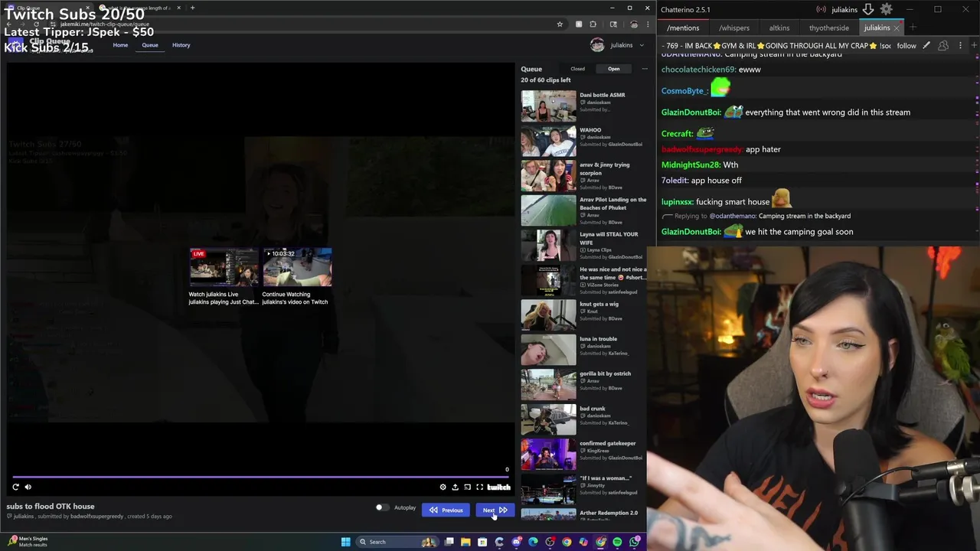
Task: Open the Home page tab
Action: [120, 45]
